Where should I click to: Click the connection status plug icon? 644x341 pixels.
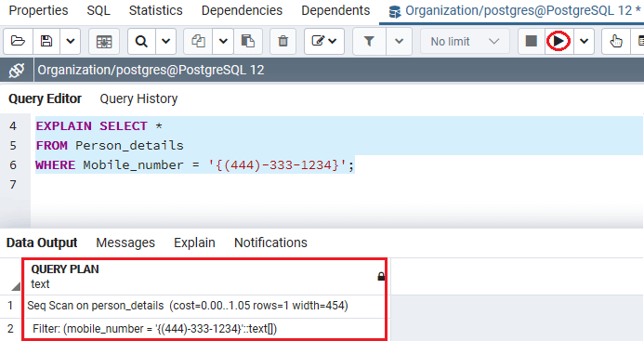[17, 71]
